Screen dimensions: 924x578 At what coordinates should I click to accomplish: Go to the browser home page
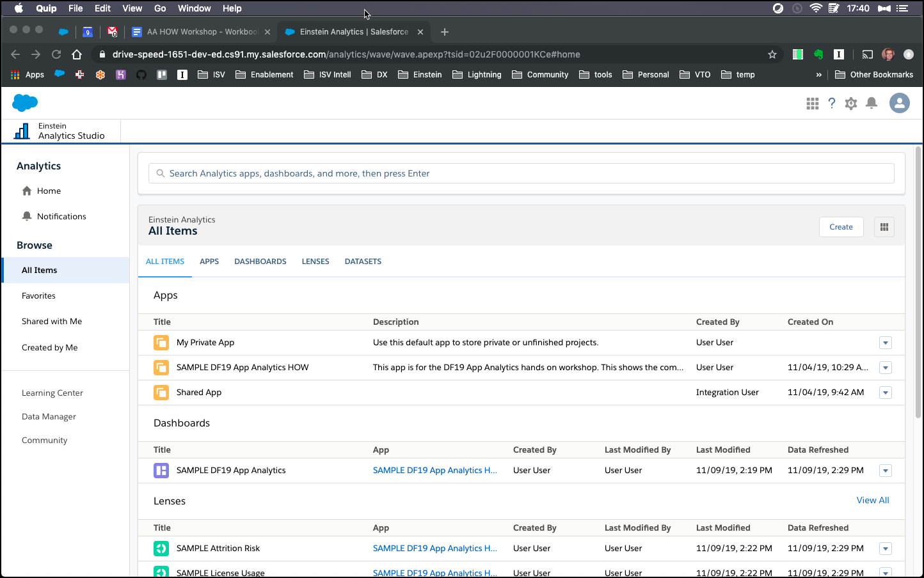pos(77,54)
